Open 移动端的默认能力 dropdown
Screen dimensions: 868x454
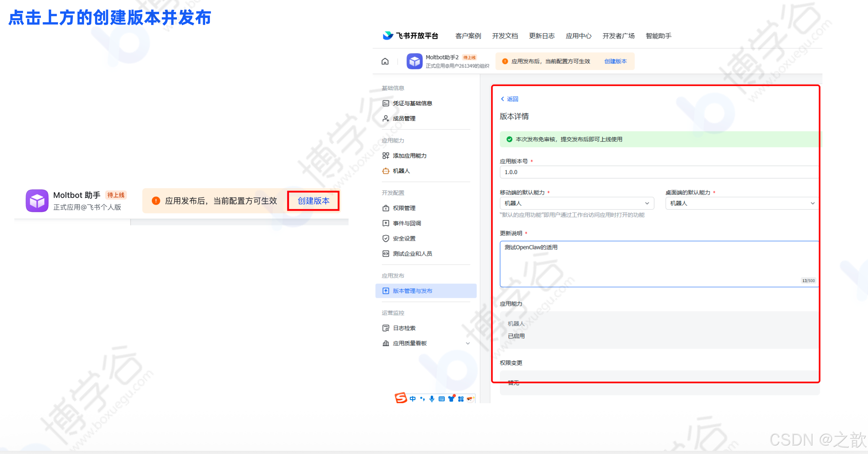pyautogui.click(x=577, y=203)
